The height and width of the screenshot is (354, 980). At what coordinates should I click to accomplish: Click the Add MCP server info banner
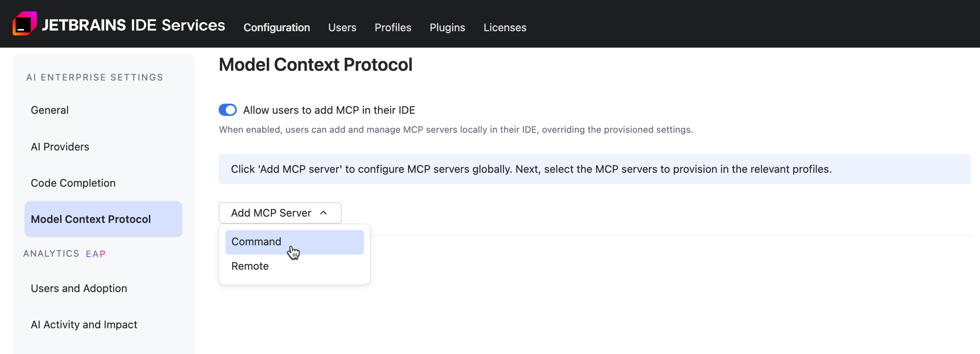(x=531, y=169)
